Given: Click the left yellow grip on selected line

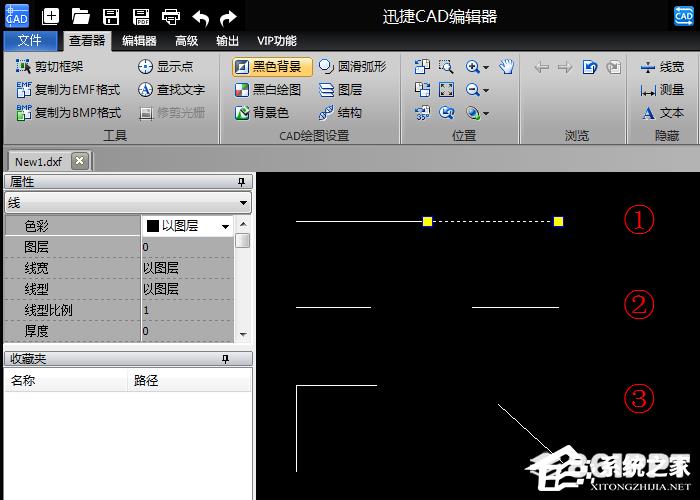Looking at the screenshot, I should (x=427, y=221).
